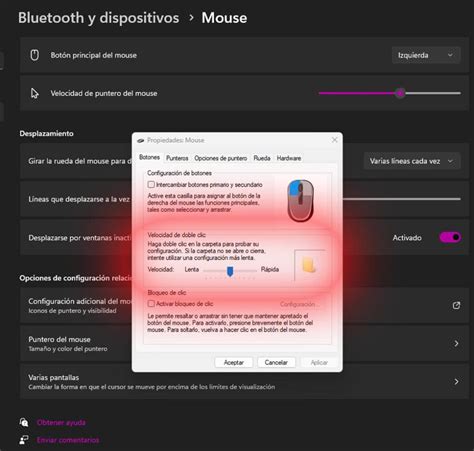The image size is (474, 451).
Task: Click the Lenta label by the slider
Action: click(x=192, y=269)
